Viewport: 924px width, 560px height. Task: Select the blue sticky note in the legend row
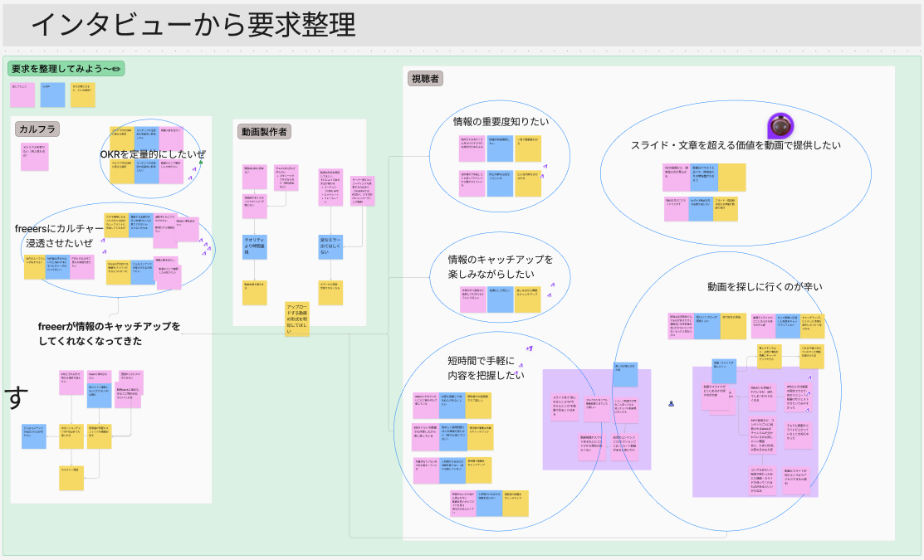coord(52,95)
